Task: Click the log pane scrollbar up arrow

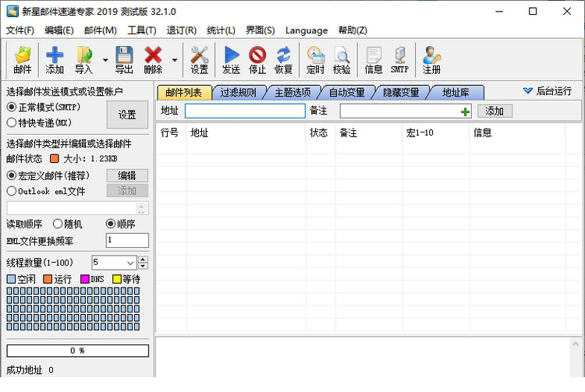Action: [x=576, y=344]
